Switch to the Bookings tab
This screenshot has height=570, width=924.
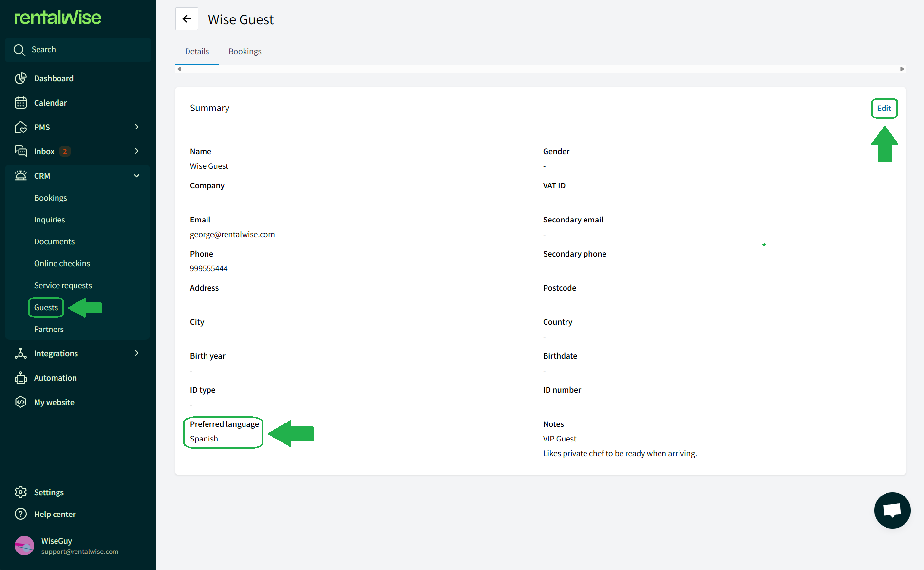[245, 51]
